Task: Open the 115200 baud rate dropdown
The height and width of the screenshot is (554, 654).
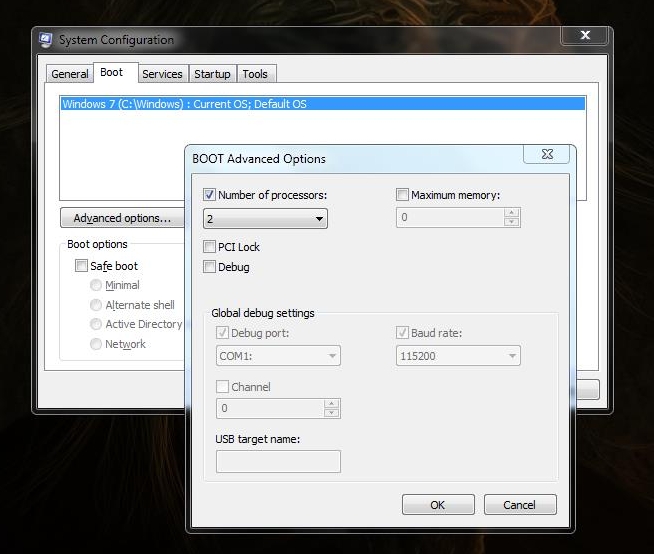Action: [458, 356]
